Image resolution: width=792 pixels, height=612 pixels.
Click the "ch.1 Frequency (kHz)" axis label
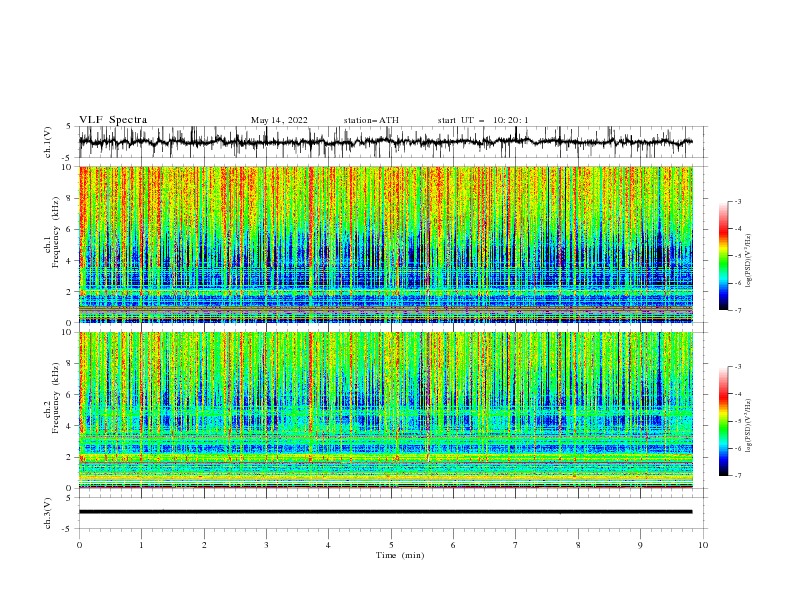coord(53,233)
